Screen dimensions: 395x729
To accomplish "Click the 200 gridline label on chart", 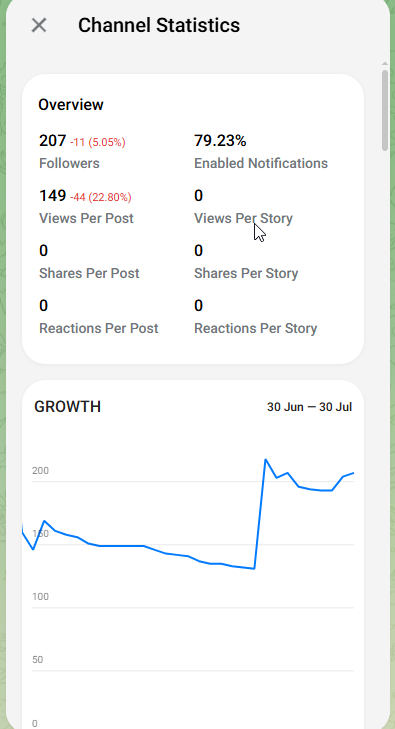I will (40, 471).
